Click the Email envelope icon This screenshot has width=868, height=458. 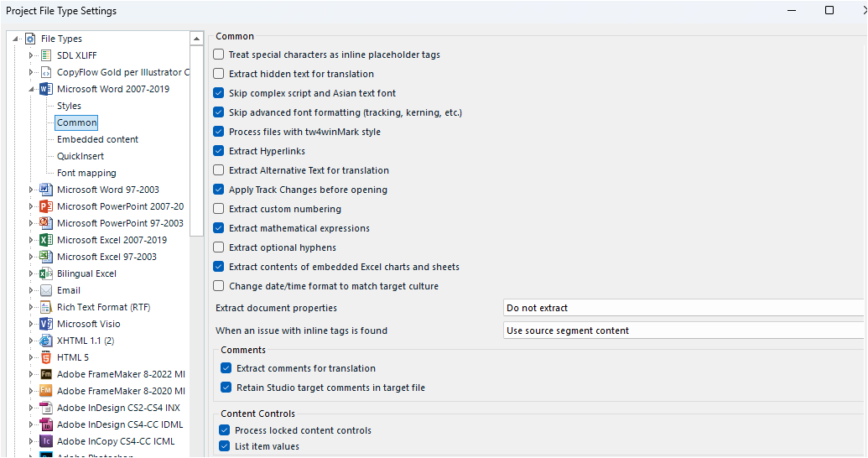click(46, 290)
